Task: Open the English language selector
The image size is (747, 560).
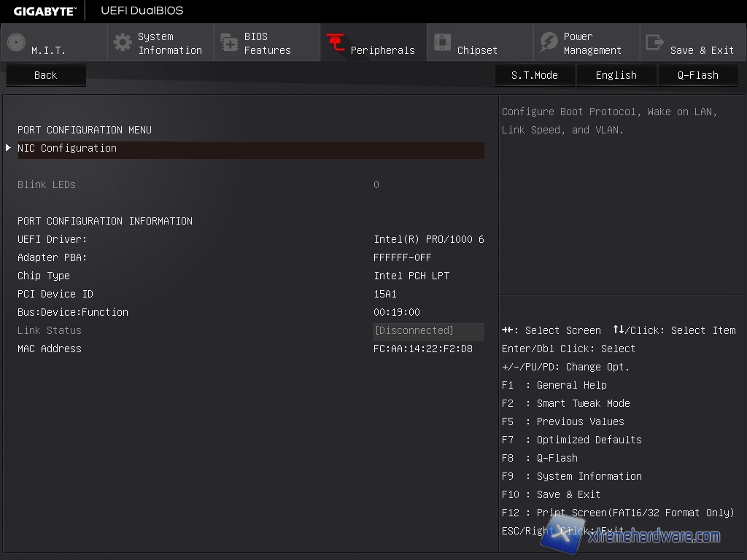Action: (616, 75)
